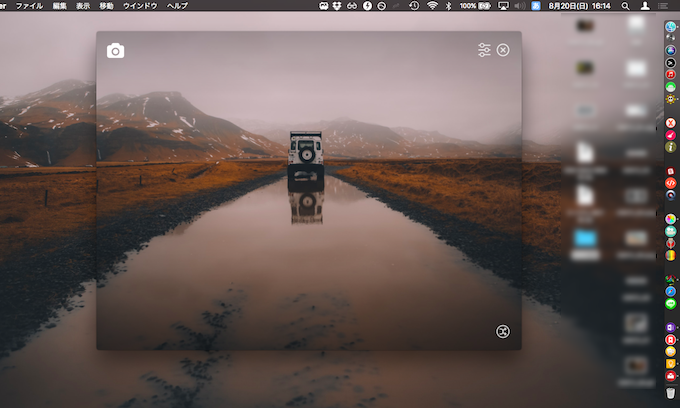The height and width of the screenshot is (408, 680).
Task: Open the 移動 menu
Action: pos(106,6)
